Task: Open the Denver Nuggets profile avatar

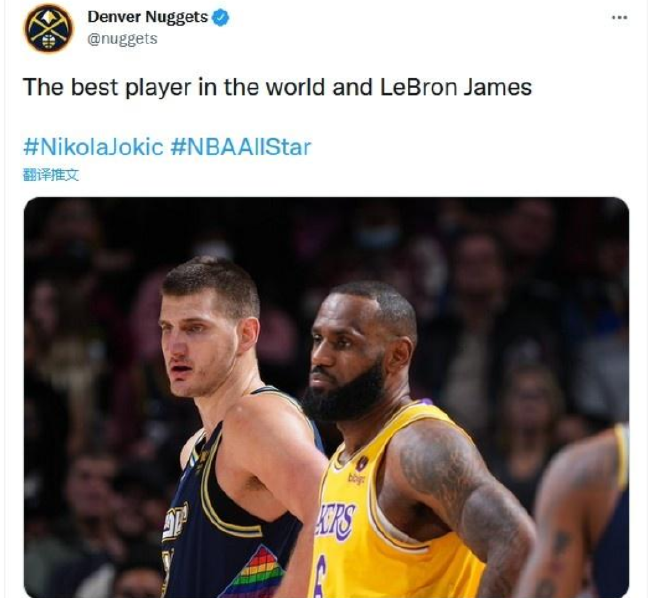Action: click(x=49, y=28)
